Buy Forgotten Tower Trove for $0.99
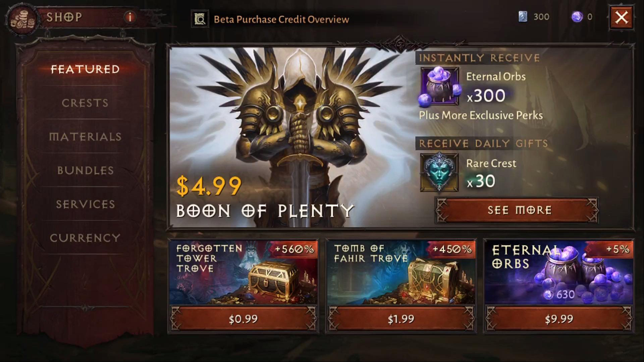Viewport: 644px width, 362px height. pyautogui.click(x=244, y=319)
